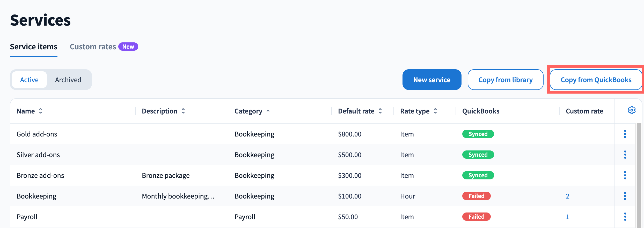Screen dimensions: 644x228
Task: Click Copy from QuickBooks button
Action: pyautogui.click(x=596, y=80)
